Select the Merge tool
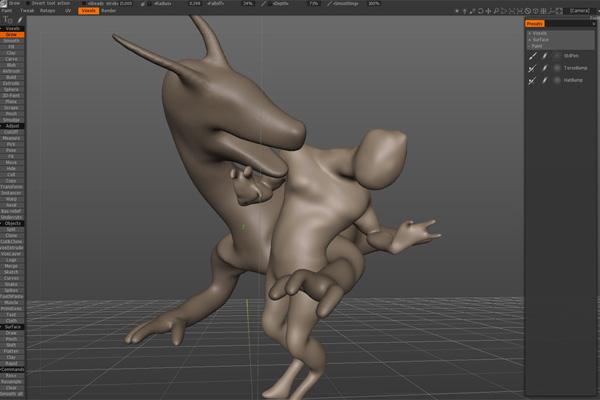600x400 pixels. pos(11,266)
